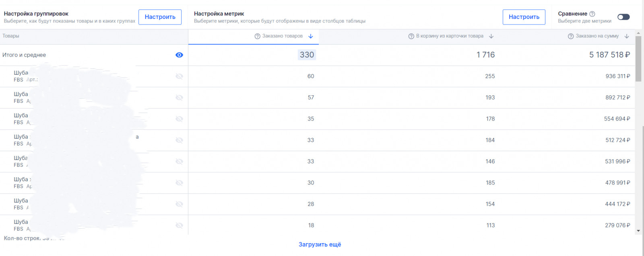
Task: Sort by 'Заказано на сумму' arrow
Action: pyautogui.click(x=627, y=36)
